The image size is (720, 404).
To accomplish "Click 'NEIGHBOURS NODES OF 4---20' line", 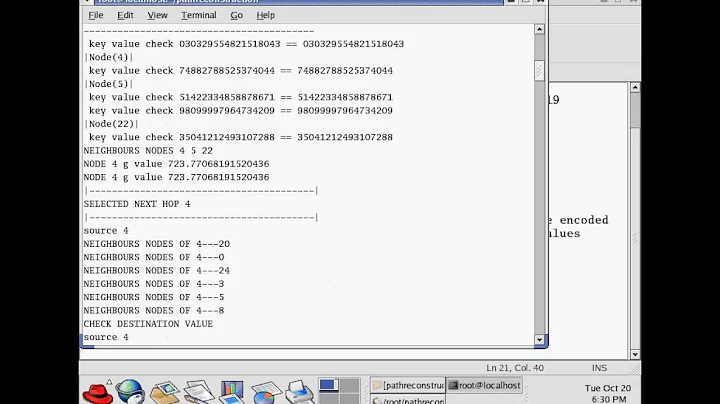I will pyautogui.click(x=157, y=244).
